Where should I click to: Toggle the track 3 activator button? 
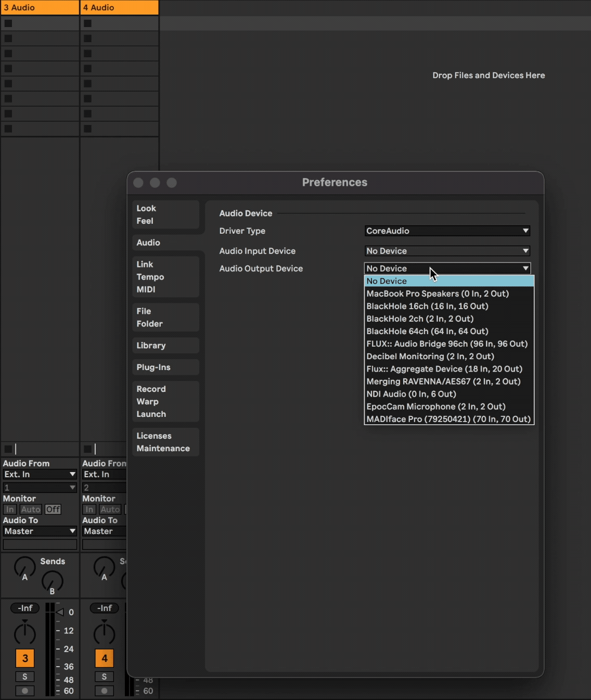pyautogui.click(x=24, y=658)
